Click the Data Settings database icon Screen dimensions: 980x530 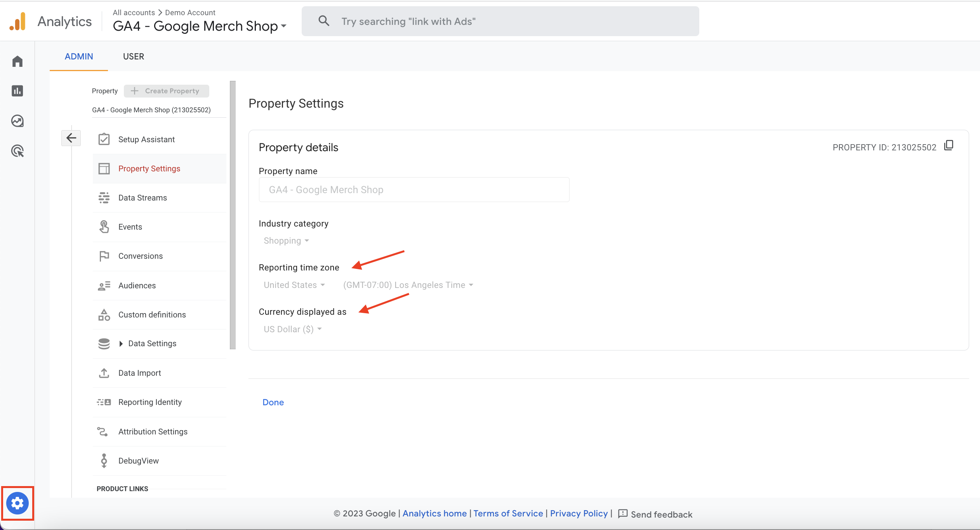click(x=104, y=343)
